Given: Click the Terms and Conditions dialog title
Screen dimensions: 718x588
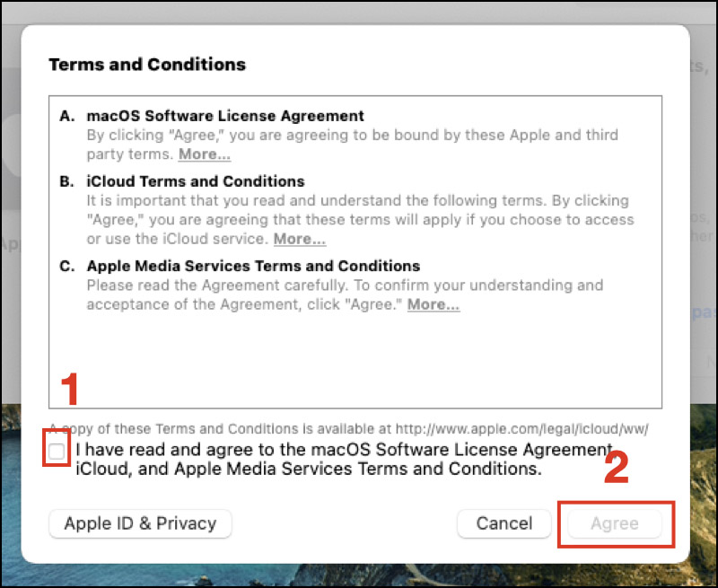Looking at the screenshot, I should (x=147, y=65).
